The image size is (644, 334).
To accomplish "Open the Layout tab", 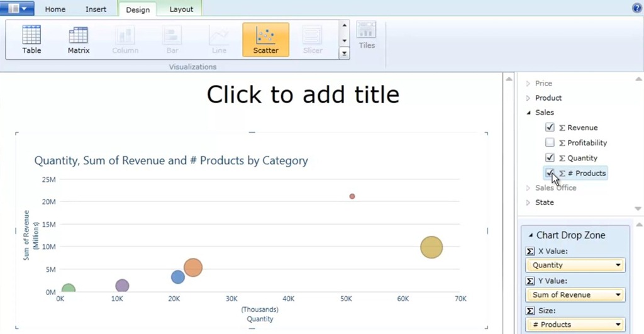I will pos(181,9).
